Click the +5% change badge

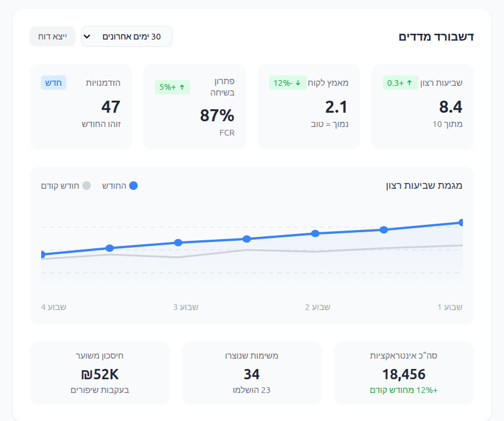click(173, 87)
